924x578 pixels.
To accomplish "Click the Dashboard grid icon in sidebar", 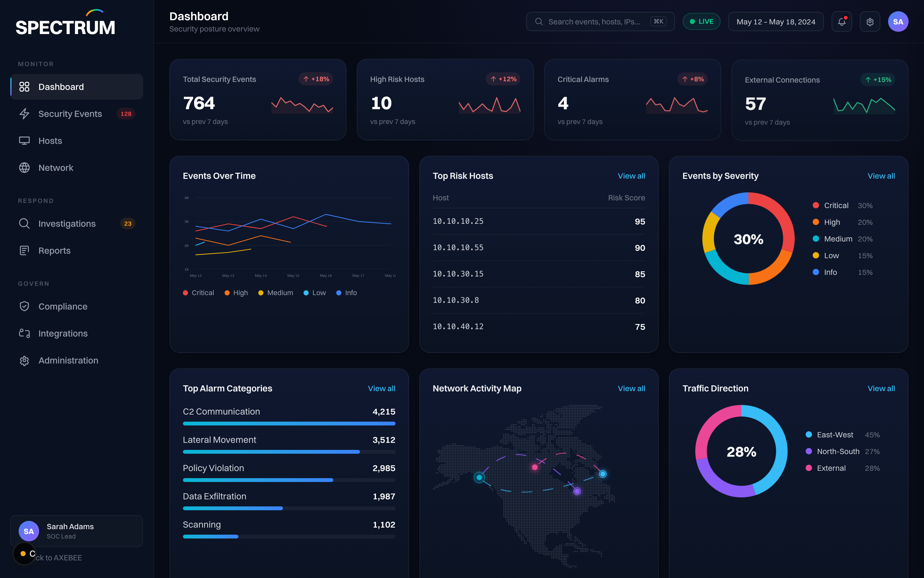I will (x=24, y=87).
